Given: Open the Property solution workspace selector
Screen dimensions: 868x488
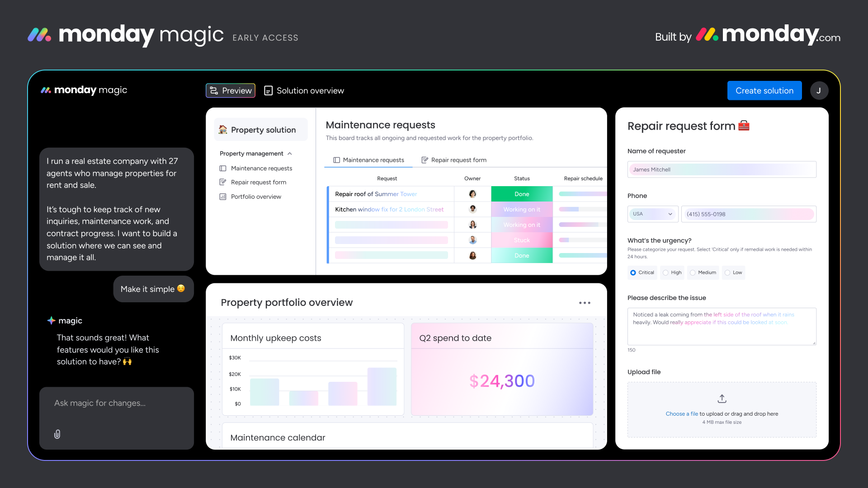Looking at the screenshot, I should 261,130.
